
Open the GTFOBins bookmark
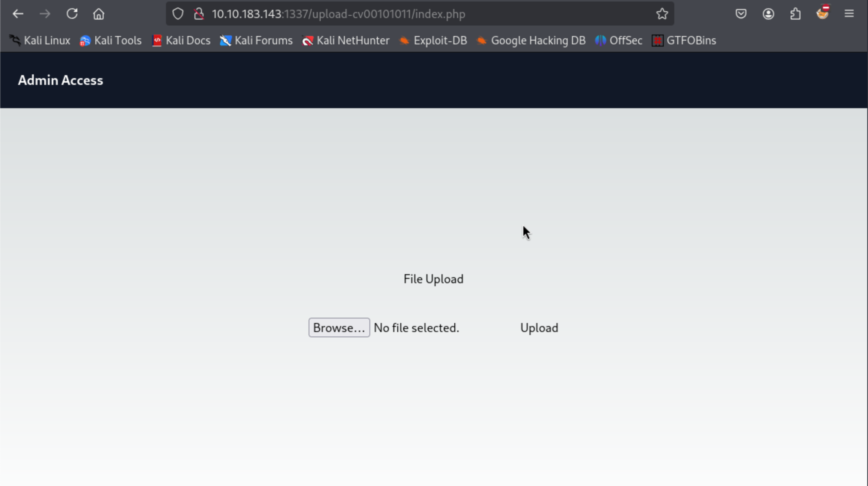click(x=684, y=40)
